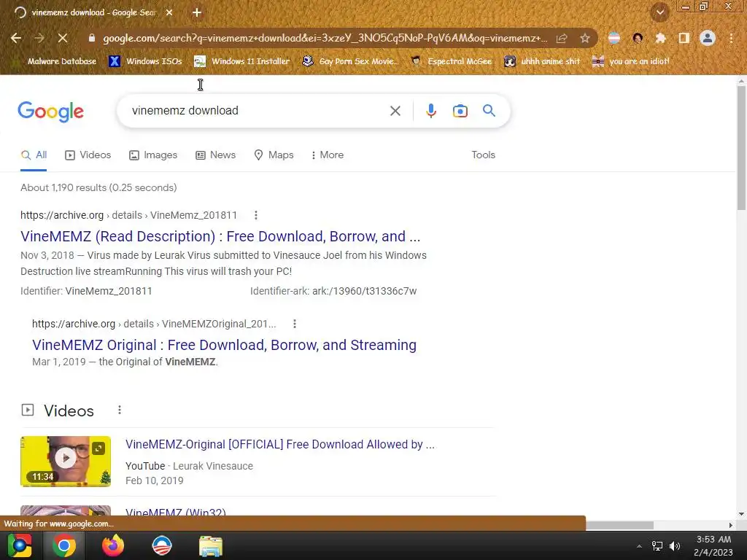
Task: Switch to the News tab
Action: [x=215, y=155]
